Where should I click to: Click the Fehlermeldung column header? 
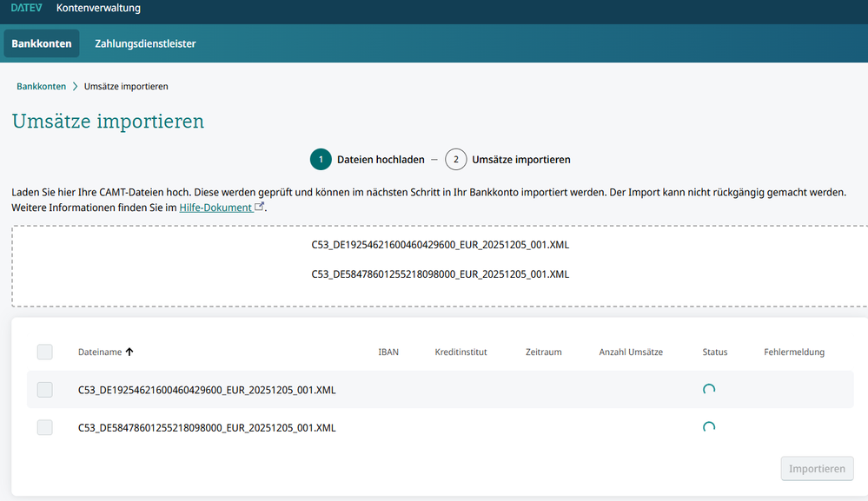pyautogui.click(x=793, y=351)
